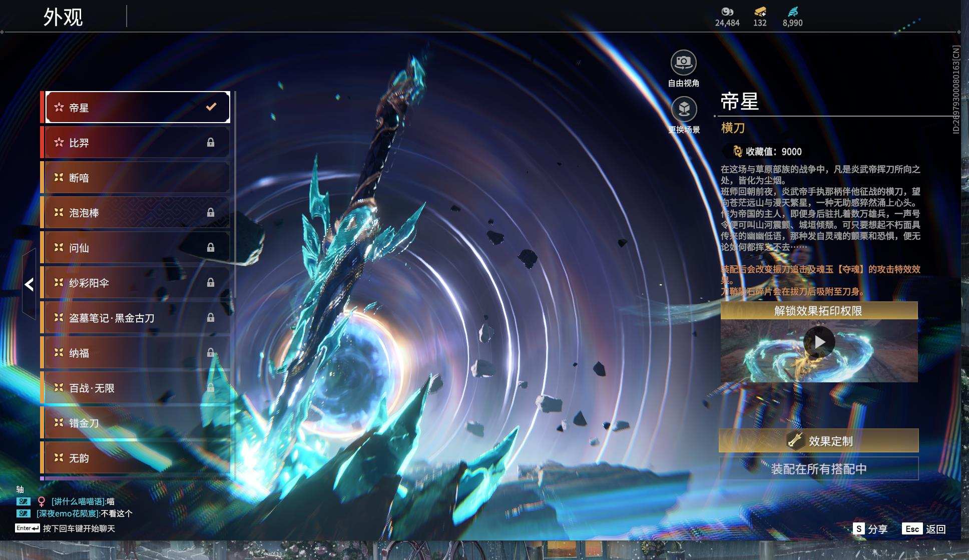The width and height of the screenshot is (969, 560).
Task: Click the 返回 back button
Action: click(924, 529)
